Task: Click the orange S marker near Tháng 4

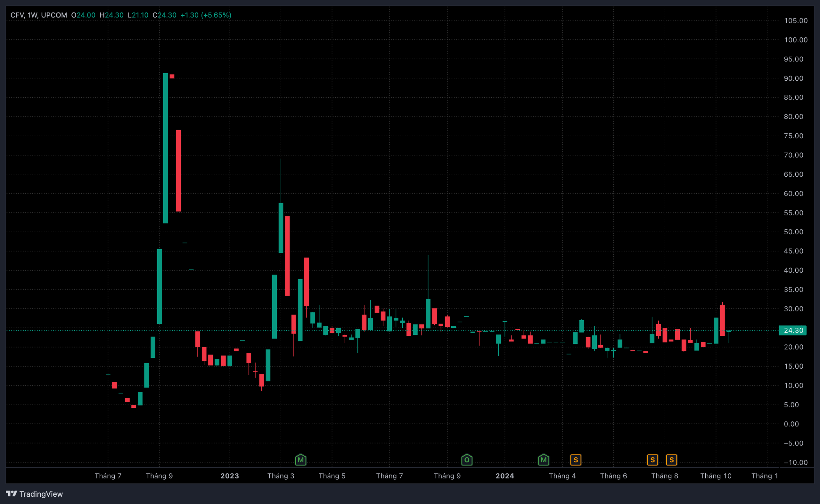Action: [x=576, y=460]
